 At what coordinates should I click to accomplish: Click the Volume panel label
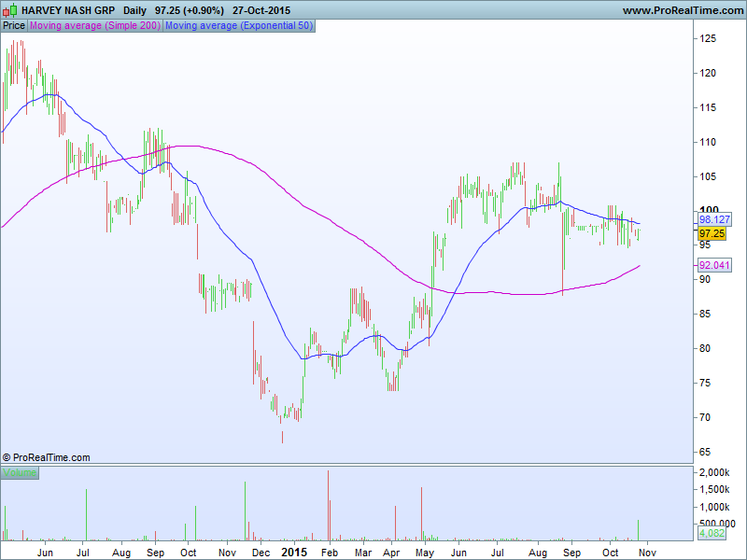click(x=20, y=473)
